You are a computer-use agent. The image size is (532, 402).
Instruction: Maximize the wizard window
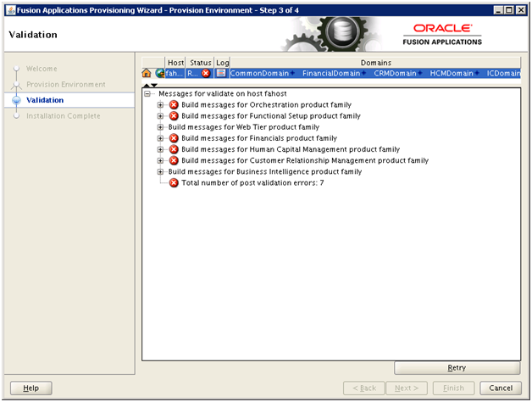(x=509, y=10)
